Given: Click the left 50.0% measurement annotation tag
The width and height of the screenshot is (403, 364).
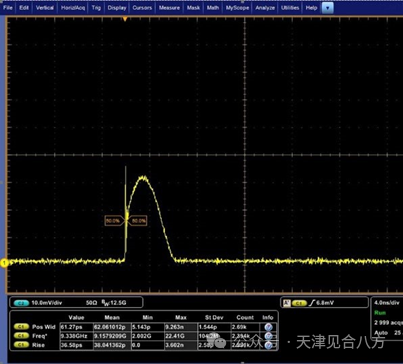Looking at the screenshot, I should click(114, 221).
